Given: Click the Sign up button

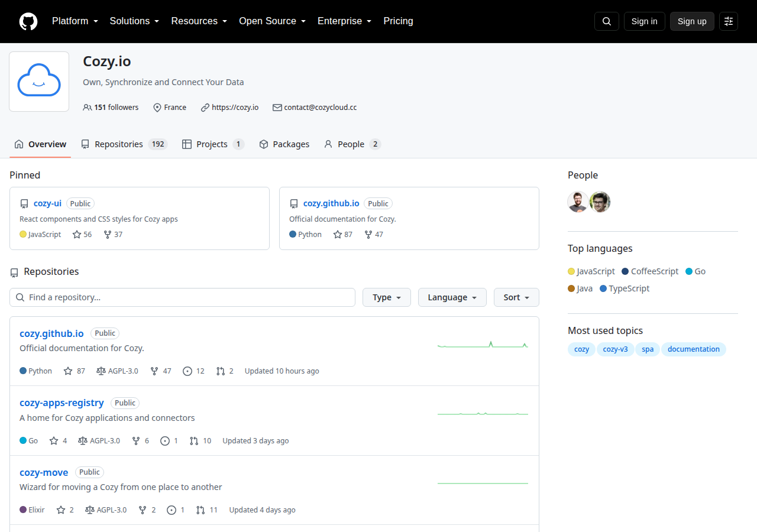Looking at the screenshot, I should [x=692, y=21].
